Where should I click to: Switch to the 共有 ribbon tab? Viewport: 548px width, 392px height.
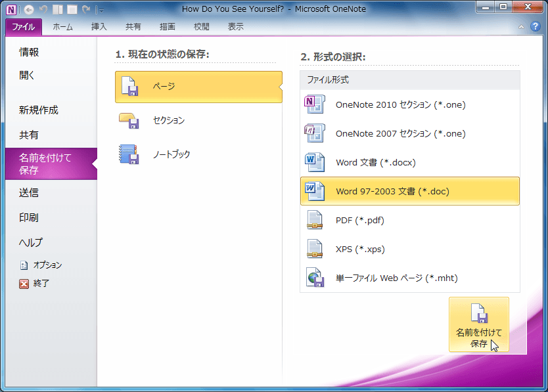[133, 27]
